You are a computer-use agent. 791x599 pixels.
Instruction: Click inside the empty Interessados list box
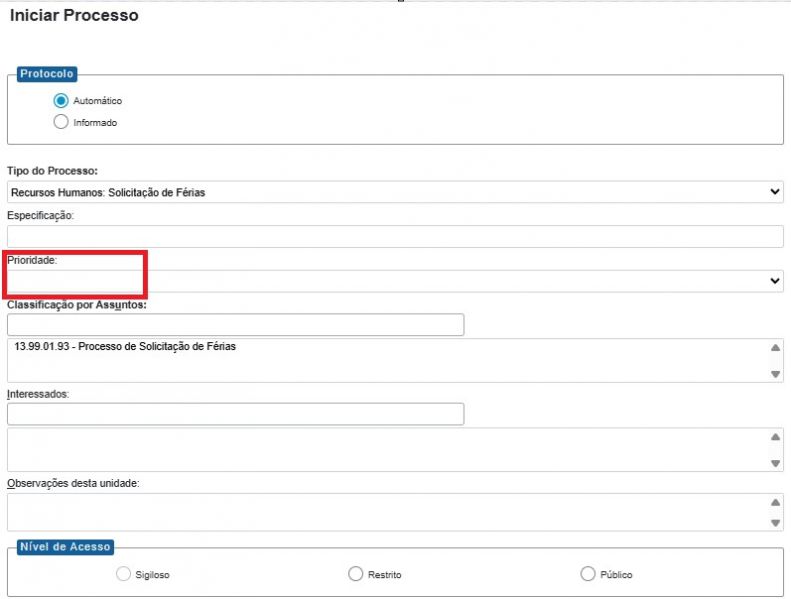(x=385, y=450)
